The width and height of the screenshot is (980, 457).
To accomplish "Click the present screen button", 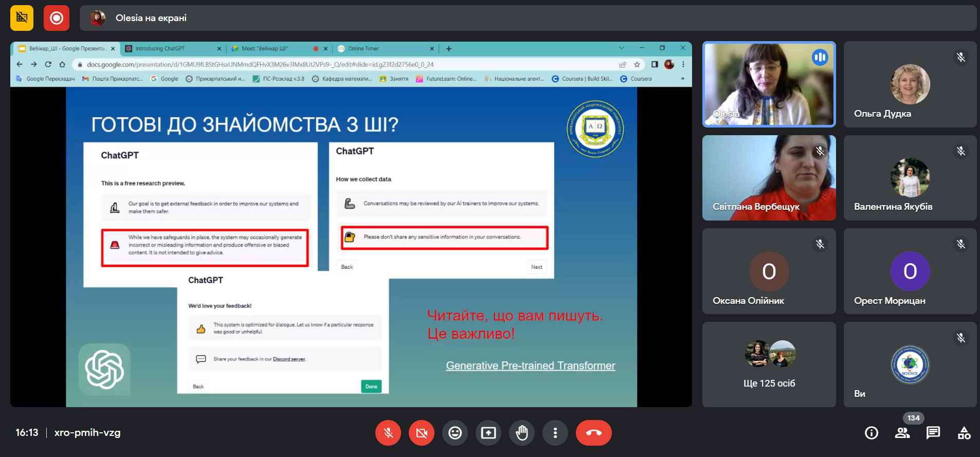I will tap(488, 433).
